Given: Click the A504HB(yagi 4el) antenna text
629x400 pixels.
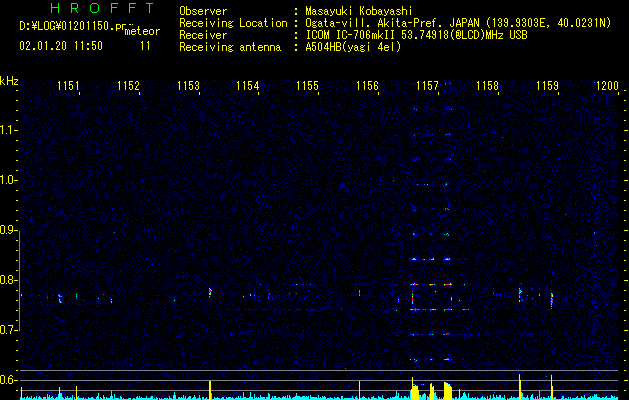Looking at the screenshot, I should click(x=353, y=47).
